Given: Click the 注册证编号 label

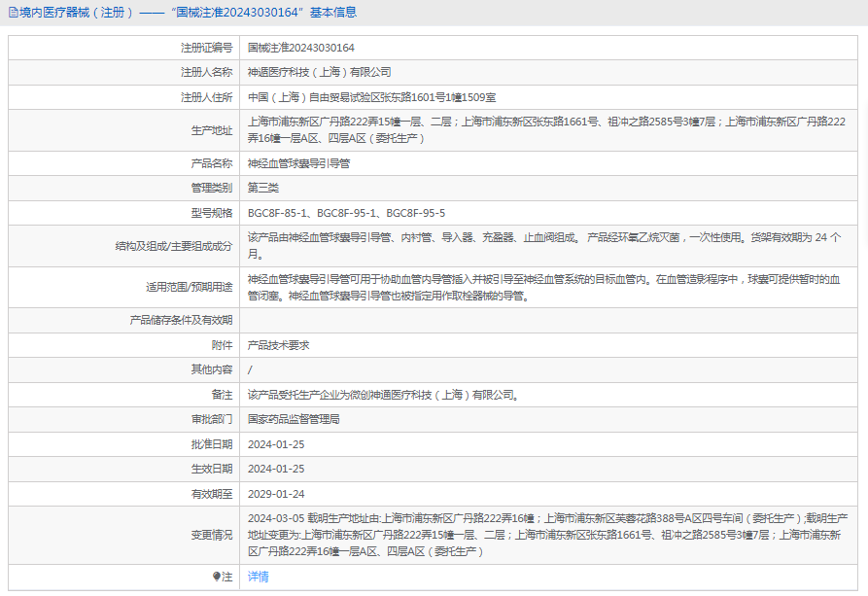Looking at the screenshot, I should pyautogui.click(x=206, y=48).
